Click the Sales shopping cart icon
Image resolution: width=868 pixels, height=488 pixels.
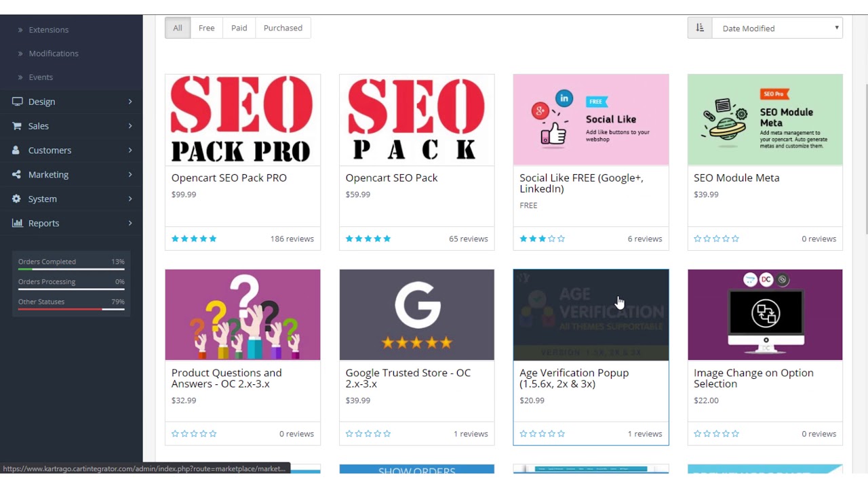[x=17, y=126]
